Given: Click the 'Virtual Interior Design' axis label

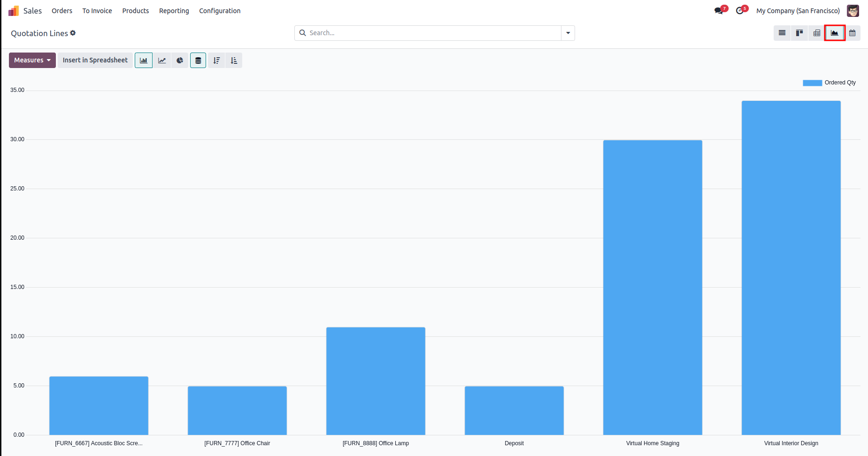Looking at the screenshot, I should [x=791, y=443].
